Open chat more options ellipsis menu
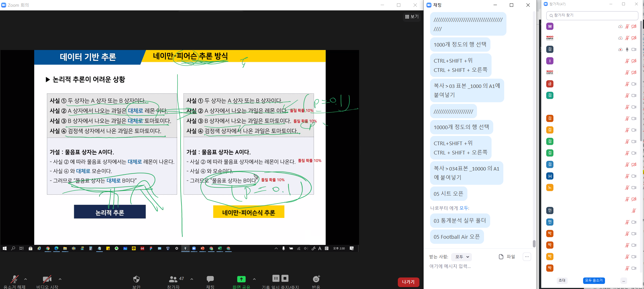The height and width of the screenshot is (289, 644). (x=527, y=257)
